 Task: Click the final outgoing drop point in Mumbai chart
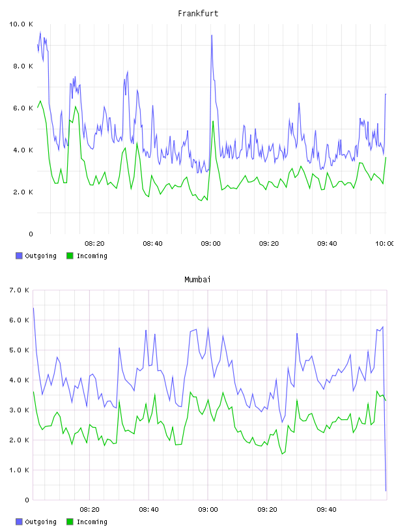click(386, 490)
